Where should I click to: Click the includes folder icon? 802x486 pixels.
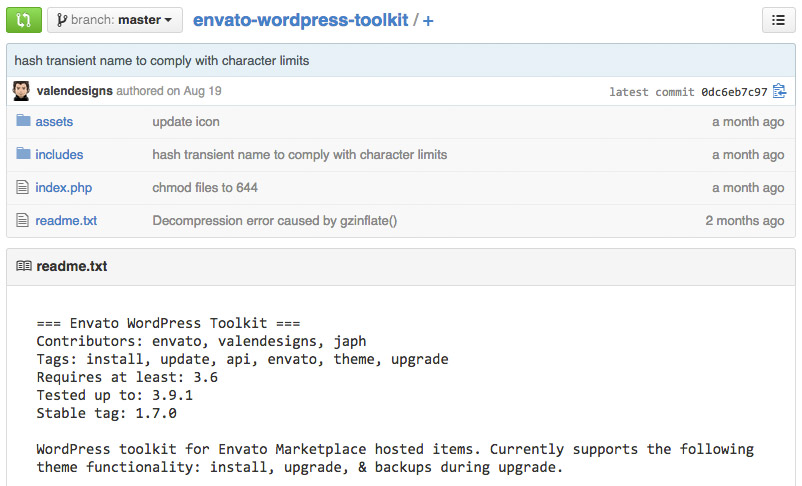coord(23,153)
